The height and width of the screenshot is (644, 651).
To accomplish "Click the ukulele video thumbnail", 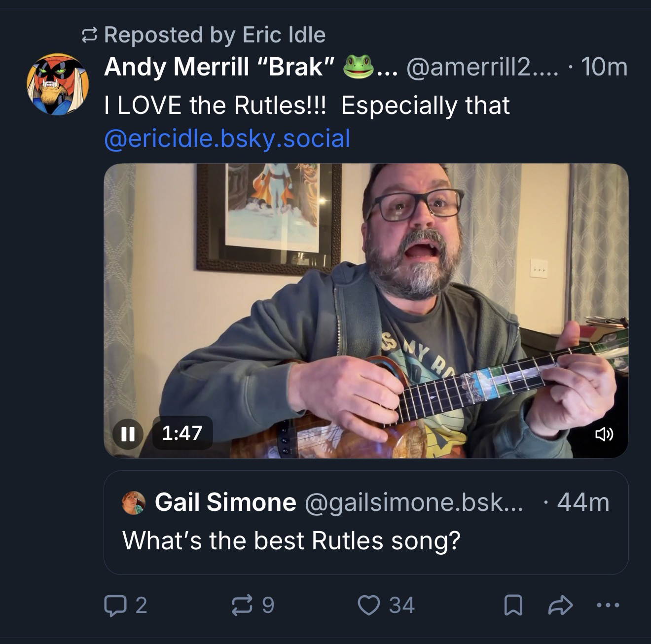I will coord(366,296).
